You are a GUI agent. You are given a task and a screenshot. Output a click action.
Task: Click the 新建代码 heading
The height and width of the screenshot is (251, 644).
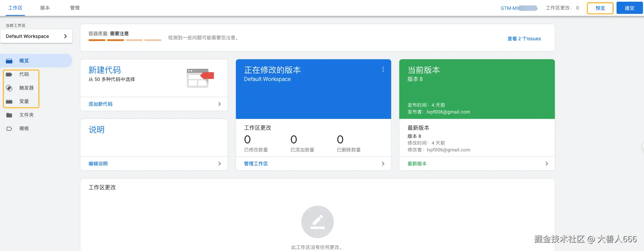(105, 70)
